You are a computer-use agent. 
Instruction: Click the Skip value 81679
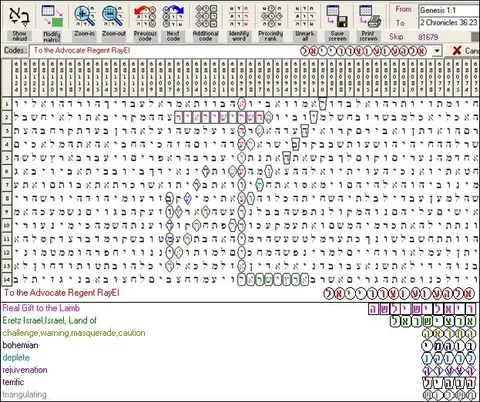[x=428, y=37]
